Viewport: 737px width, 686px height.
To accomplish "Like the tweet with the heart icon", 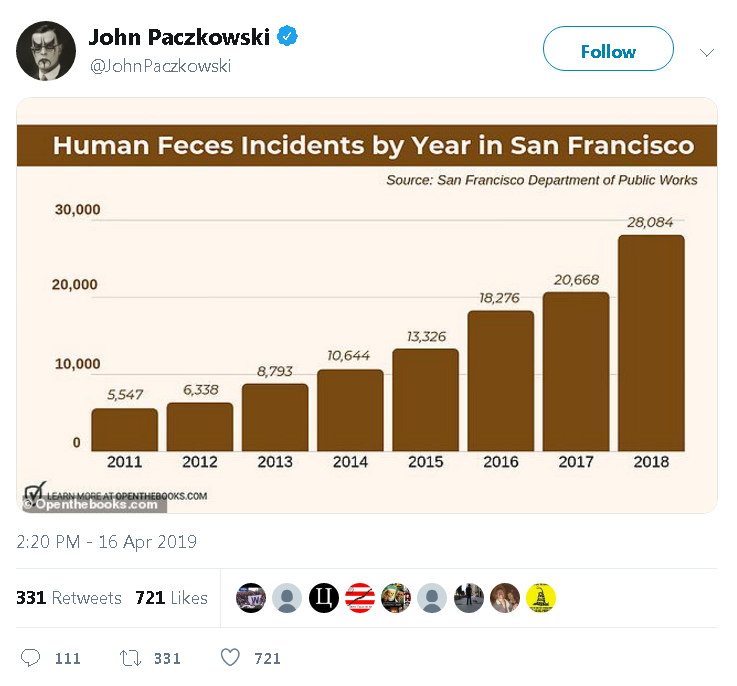I will (x=230, y=658).
